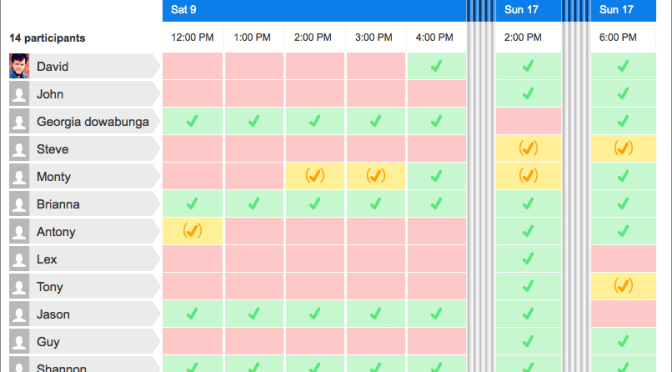The height and width of the screenshot is (372, 672).
Task: Click Jason's avatar icon
Action: click(19, 314)
